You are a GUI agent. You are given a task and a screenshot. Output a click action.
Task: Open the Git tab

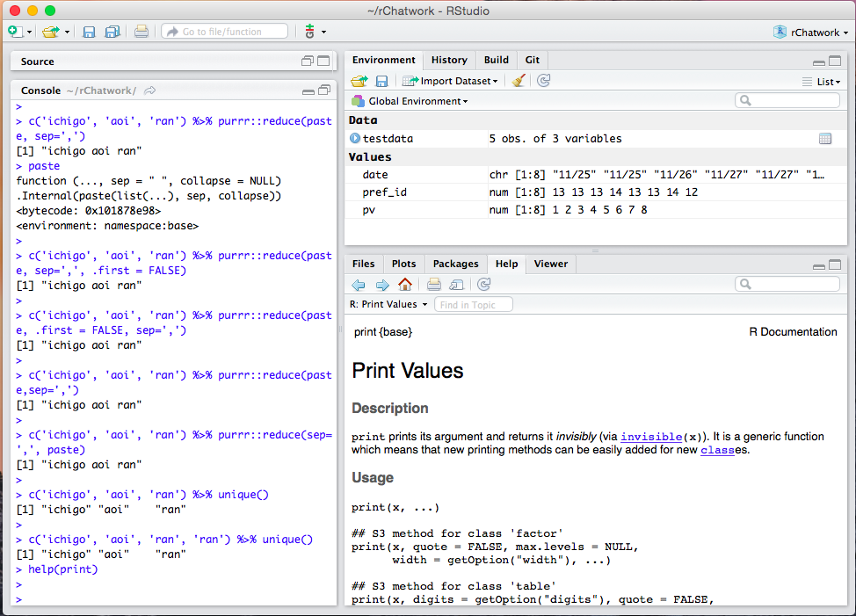tap(533, 60)
